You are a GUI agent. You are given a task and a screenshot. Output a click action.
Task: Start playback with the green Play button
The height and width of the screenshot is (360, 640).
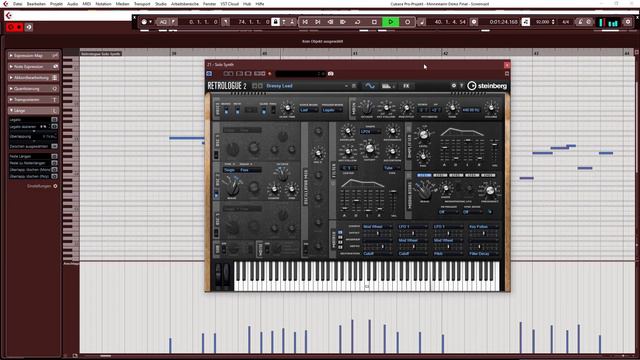390,22
